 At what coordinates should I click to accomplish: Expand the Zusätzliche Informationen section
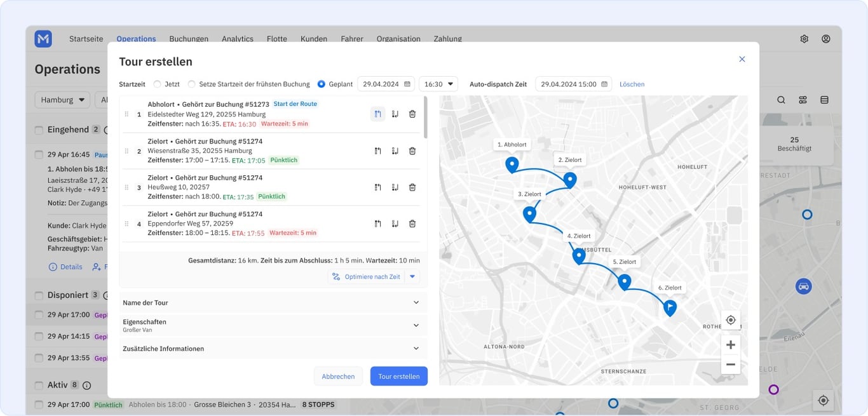point(273,349)
